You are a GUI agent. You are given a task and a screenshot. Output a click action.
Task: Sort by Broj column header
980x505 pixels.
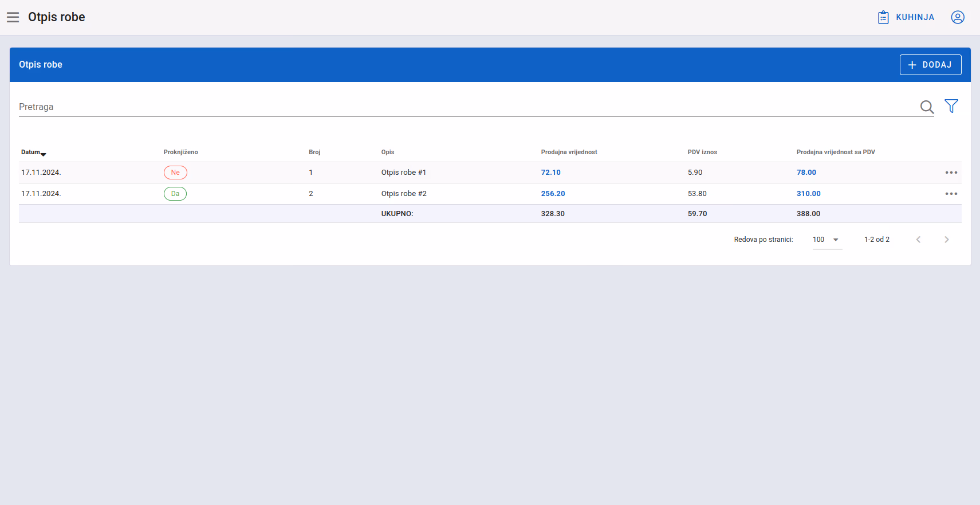coord(314,152)
